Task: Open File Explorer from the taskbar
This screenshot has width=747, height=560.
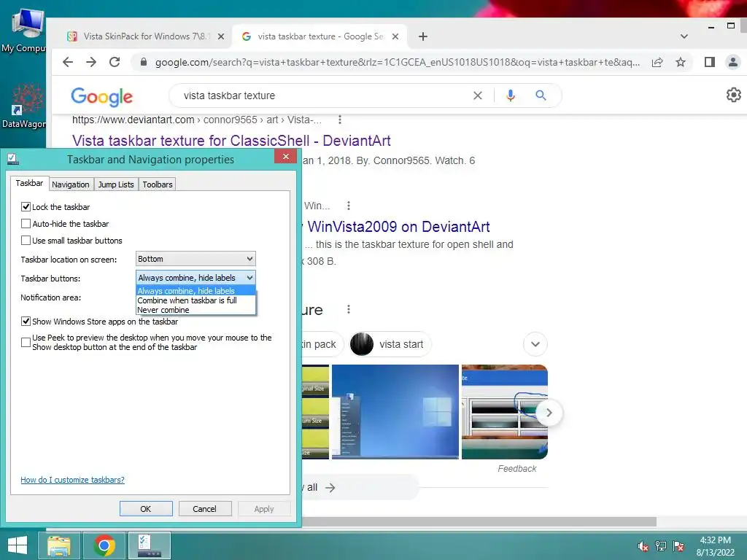Action: (x=59, y=545)
